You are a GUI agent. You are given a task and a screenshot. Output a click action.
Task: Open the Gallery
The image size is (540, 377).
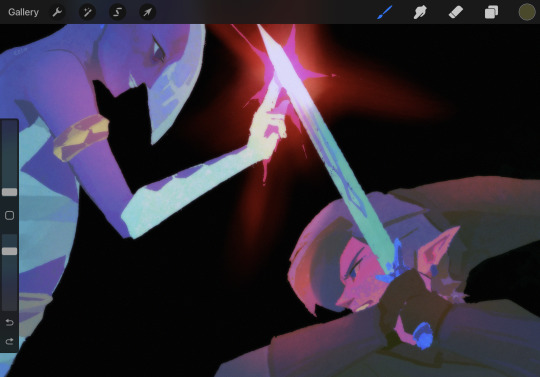coord(23,12)
